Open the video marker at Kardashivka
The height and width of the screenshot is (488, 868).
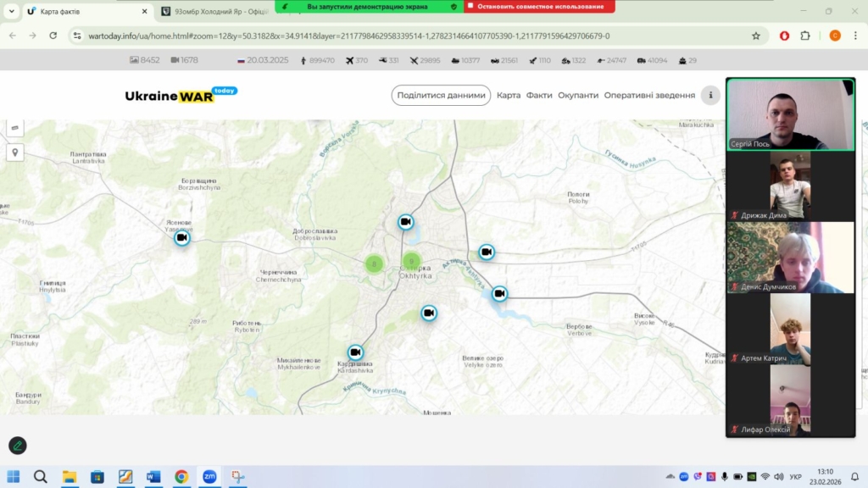[x=355, y=352]
